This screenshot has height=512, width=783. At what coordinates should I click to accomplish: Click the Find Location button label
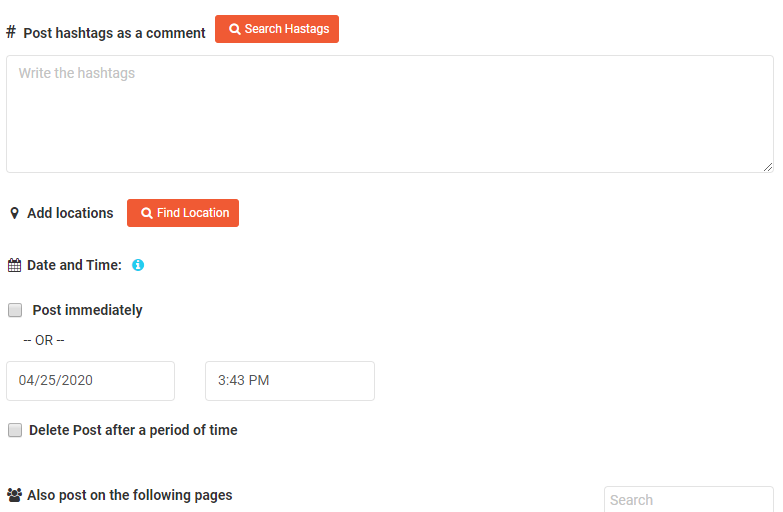pyautogui.click(x=193, y=213)
